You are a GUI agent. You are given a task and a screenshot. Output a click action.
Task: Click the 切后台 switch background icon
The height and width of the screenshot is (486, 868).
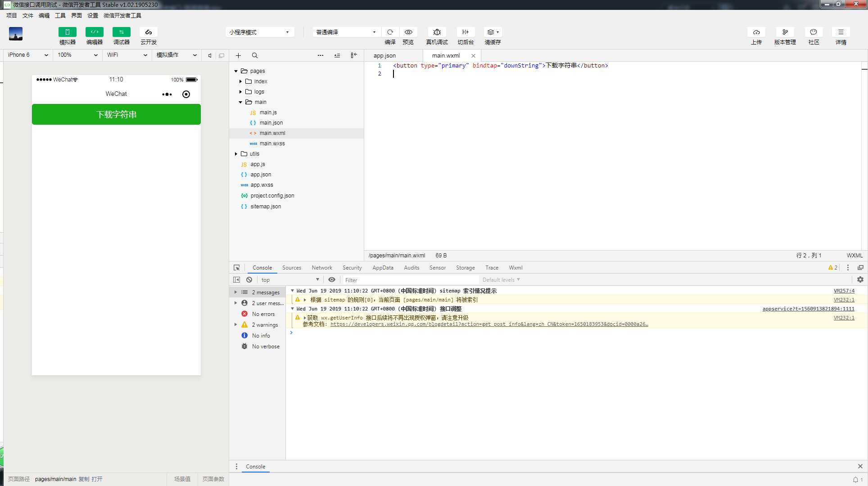pos(466,32)
